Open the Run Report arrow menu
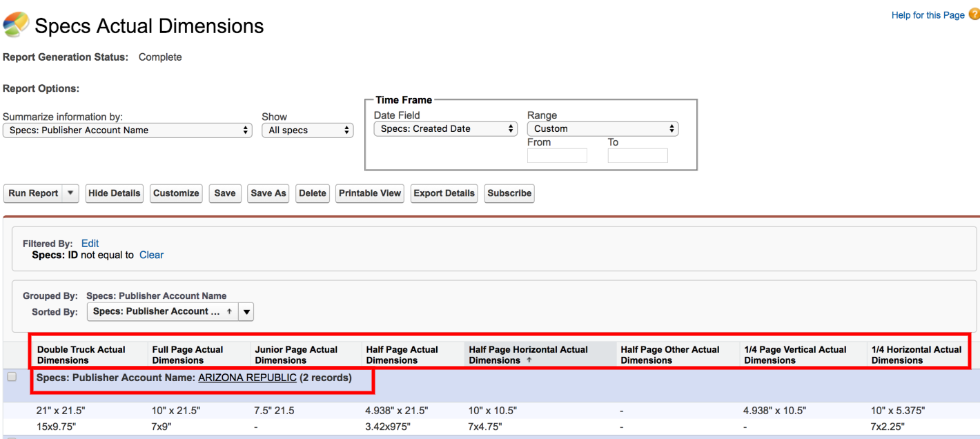This screenshot has width=980, height=439. pyautogui.click(x=70, y=193)
